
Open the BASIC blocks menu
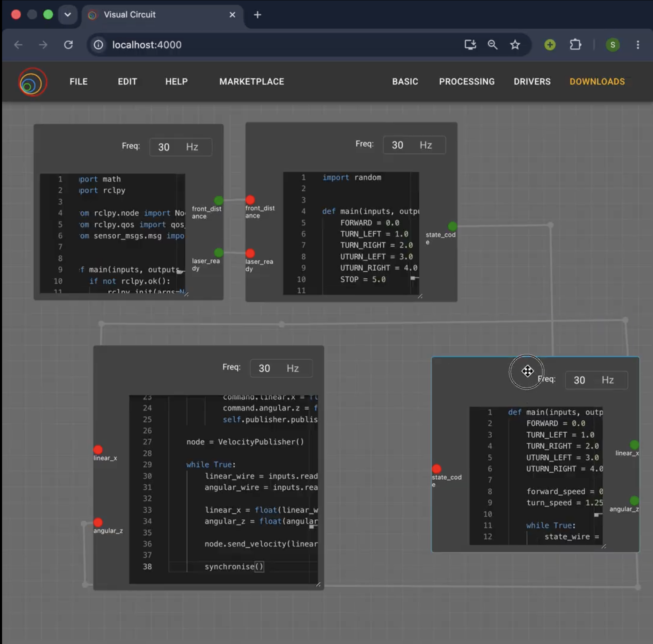(405, 82)
